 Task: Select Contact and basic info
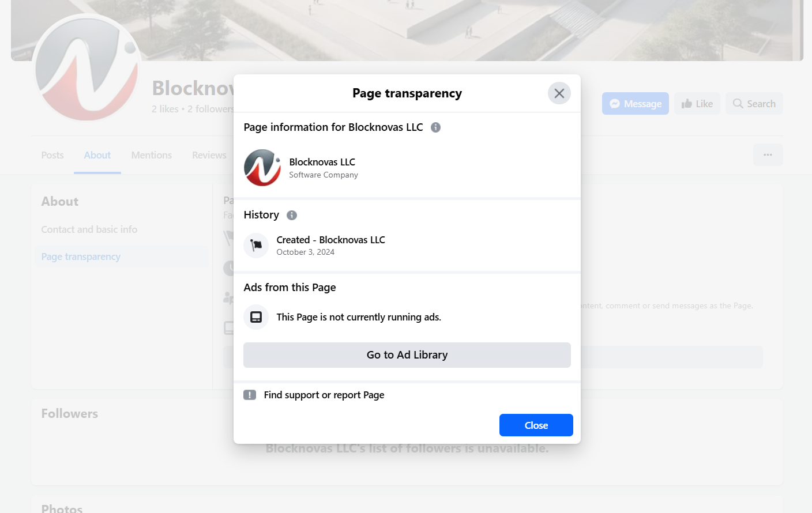point(89,229)
